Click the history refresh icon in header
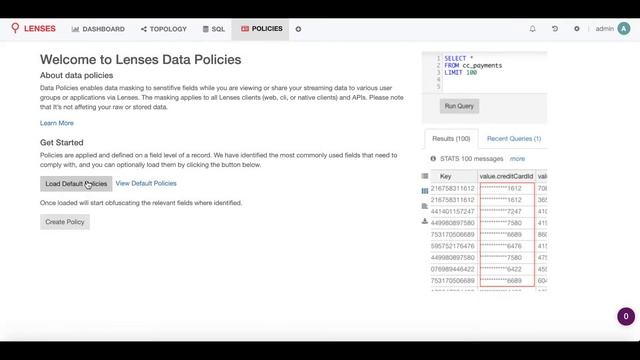Image resolution: width=640 pixels, height=360 pixels. 555,29
